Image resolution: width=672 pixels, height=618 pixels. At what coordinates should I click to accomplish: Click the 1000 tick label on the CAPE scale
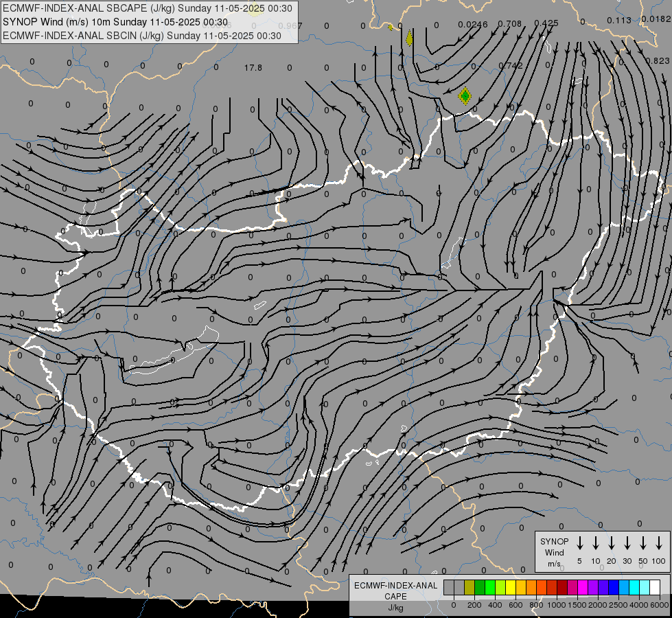(x=556, y=605)
